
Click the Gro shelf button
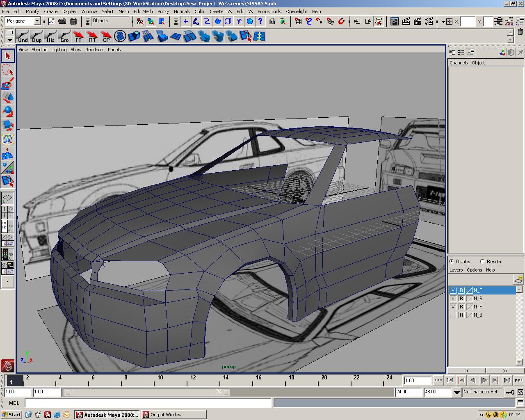point(64,37)
